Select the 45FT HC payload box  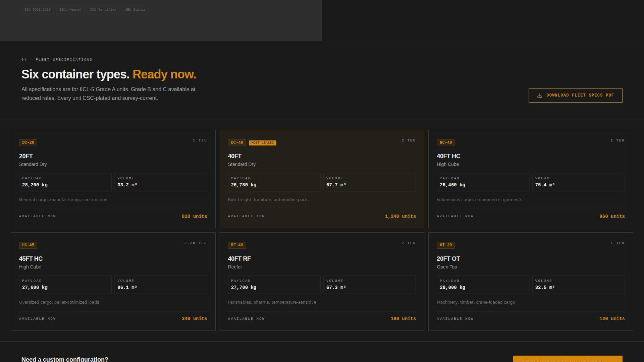(x=65, y=285)
